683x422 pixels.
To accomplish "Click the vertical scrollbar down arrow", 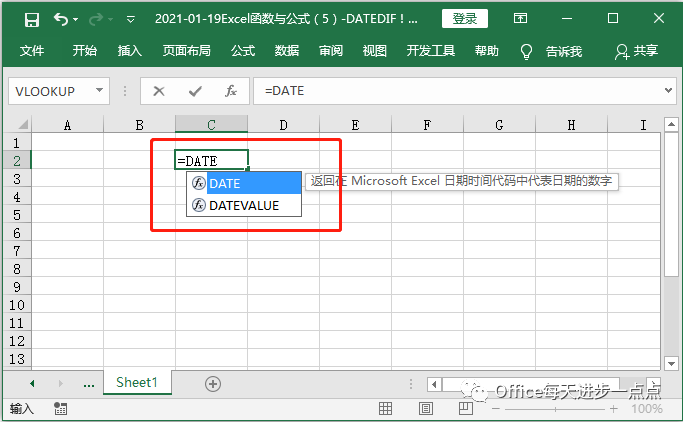I will [671, 363].
